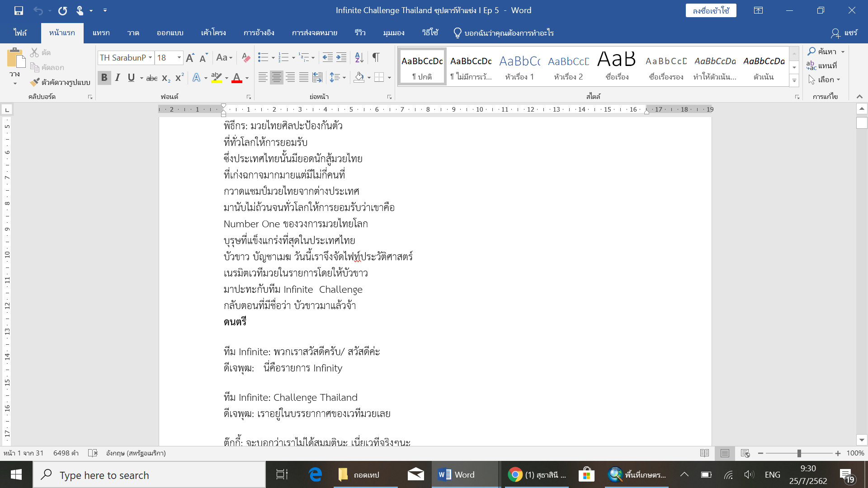Toggle Italic formatting
The height and width of the screenshot is (488, 868).
[x=118, y=78]
